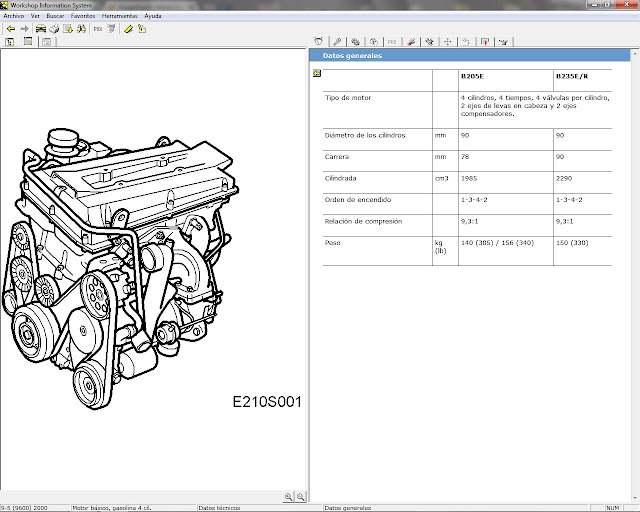The width and height of the screenshot is (640, 512).
Task: Click the engine type description text
Action: tap(535, 106)
